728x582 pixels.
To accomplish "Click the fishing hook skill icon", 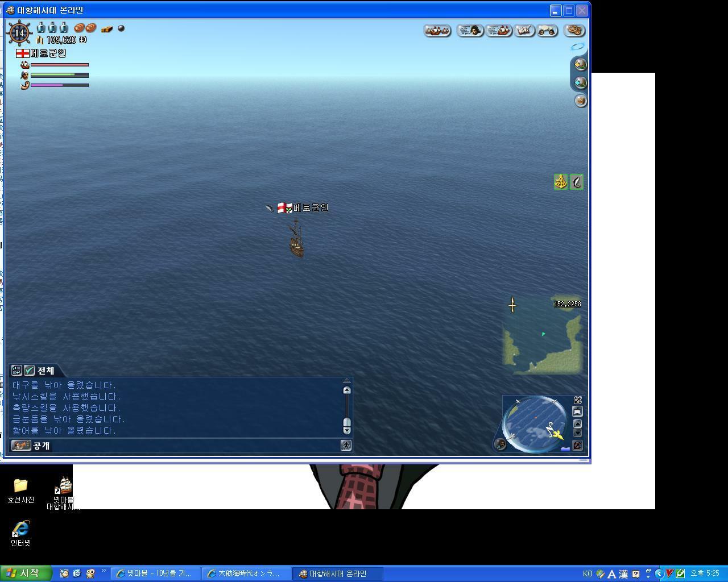I will (x=577, y=182).
